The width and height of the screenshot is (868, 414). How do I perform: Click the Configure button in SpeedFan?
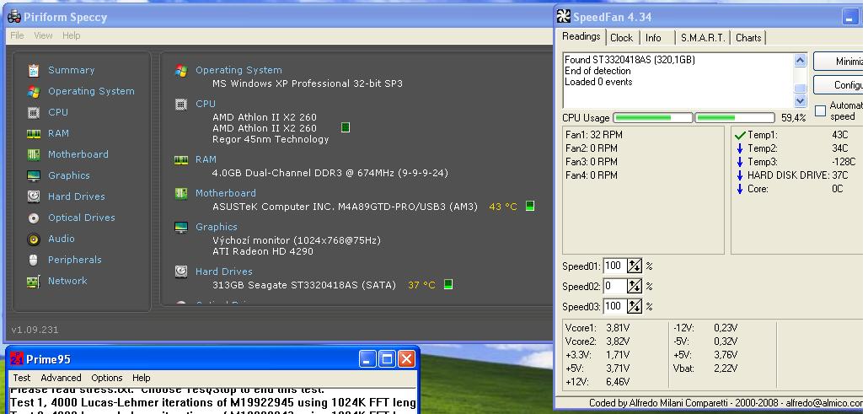838,85
